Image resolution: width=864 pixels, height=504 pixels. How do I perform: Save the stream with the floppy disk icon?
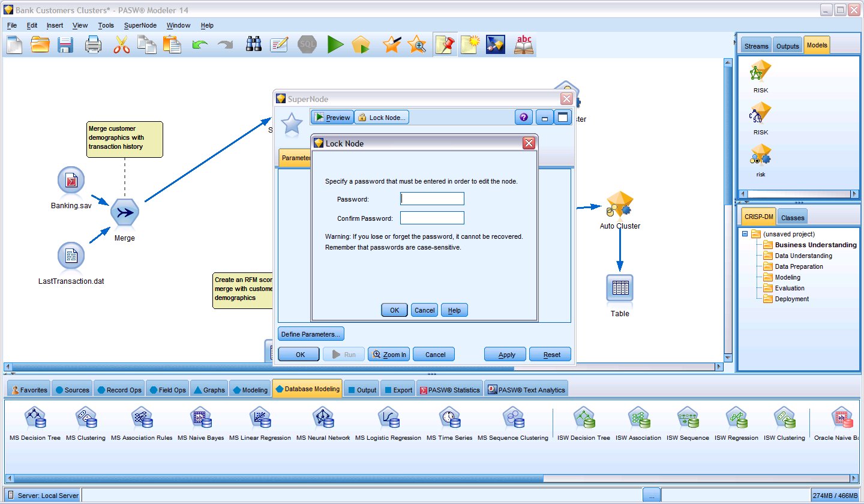tap(65, 45)
